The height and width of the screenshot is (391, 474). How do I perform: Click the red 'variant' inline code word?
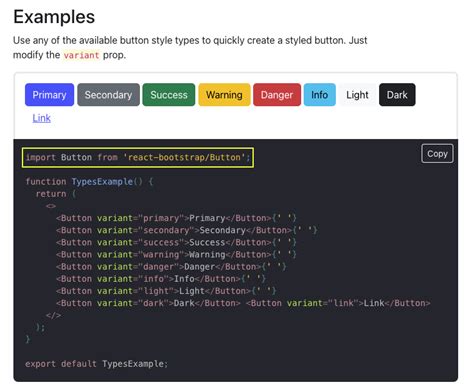[x=81, y=55]
